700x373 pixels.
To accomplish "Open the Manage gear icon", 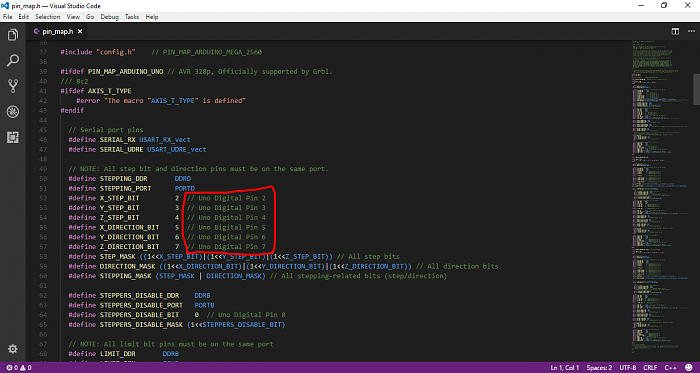I will (x=13, y=349).
